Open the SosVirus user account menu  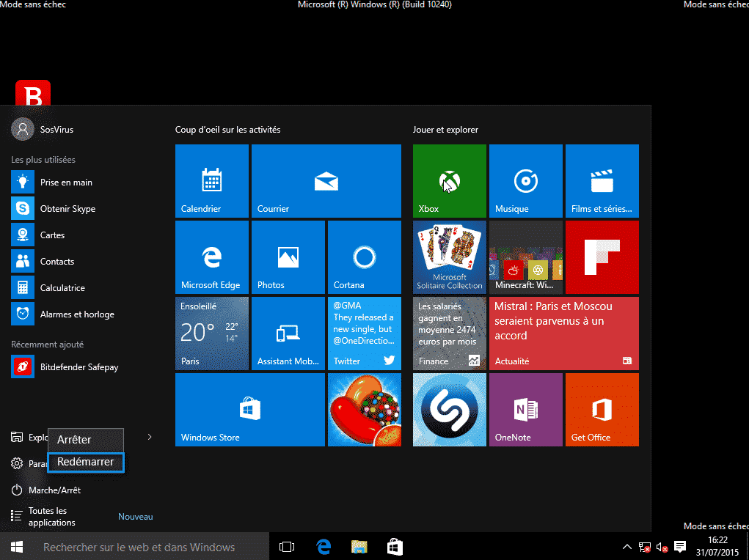[x=44, y=130]
